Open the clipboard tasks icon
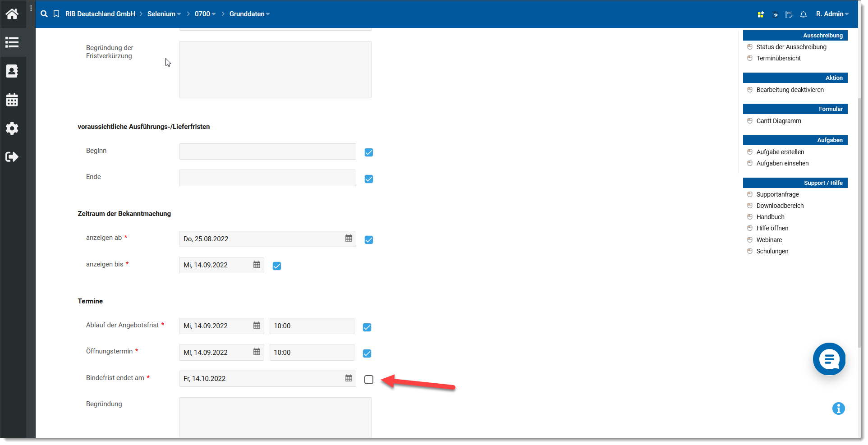The width and height of the screenshot is (868, 445). coord(775,14)
